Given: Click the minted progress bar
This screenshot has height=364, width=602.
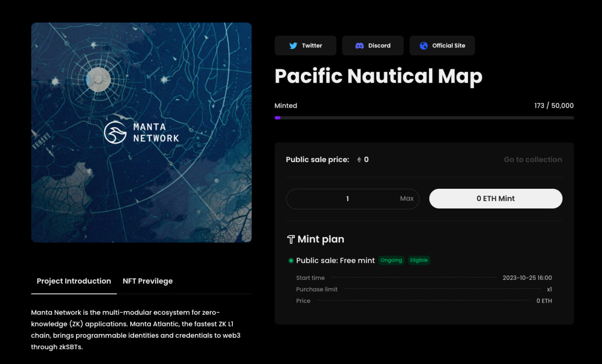Looking at the screenshot, I should coord(424,118).
